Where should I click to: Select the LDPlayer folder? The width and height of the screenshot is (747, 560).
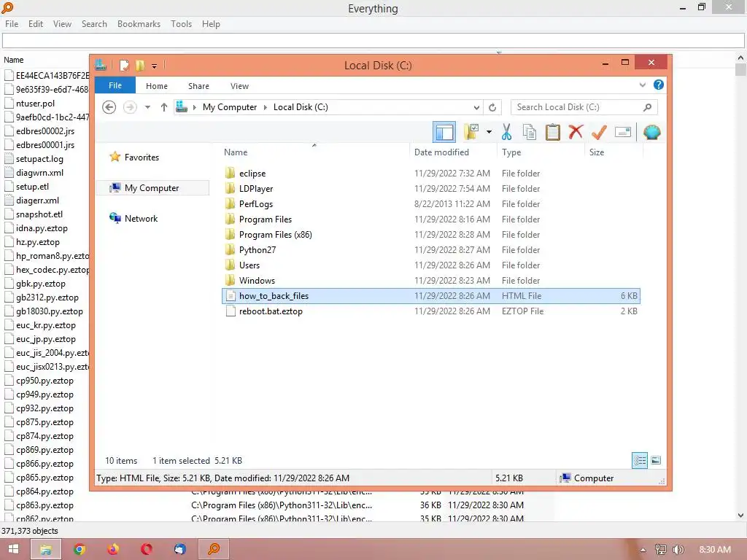click(256, 189)
